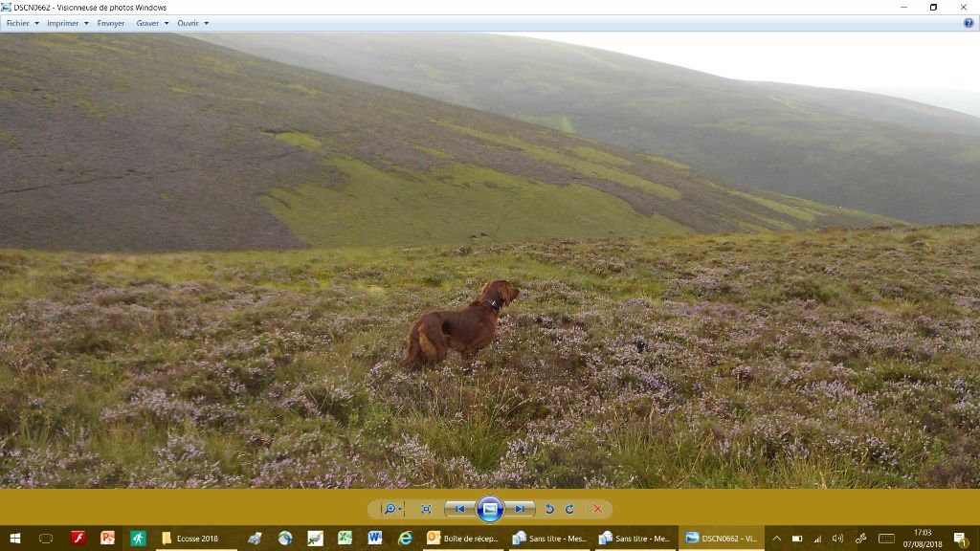This screenshot has height=551, width=980.
Task: Open Word from the taskbar
Action: point(374,539)
